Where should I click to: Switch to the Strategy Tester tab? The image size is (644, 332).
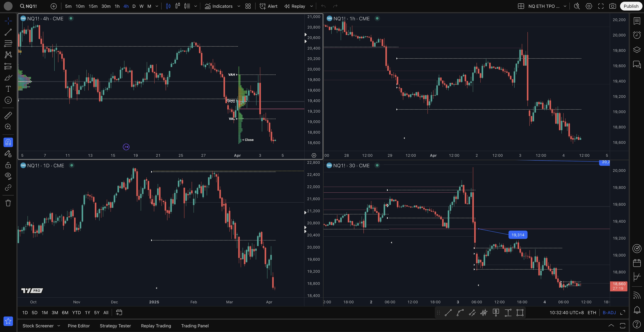115,326
